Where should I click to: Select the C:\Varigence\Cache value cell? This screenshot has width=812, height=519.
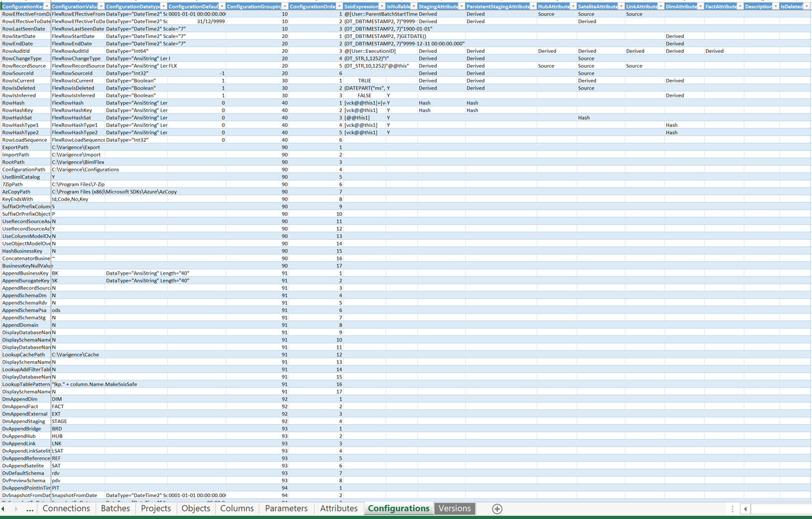pos(77,355)
